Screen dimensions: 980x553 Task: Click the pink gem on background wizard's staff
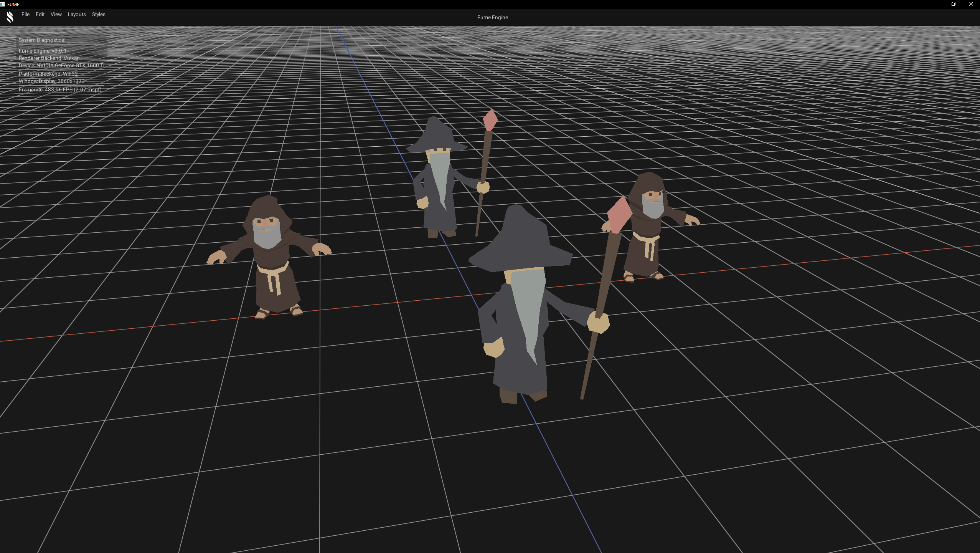[x=490, y=120]
